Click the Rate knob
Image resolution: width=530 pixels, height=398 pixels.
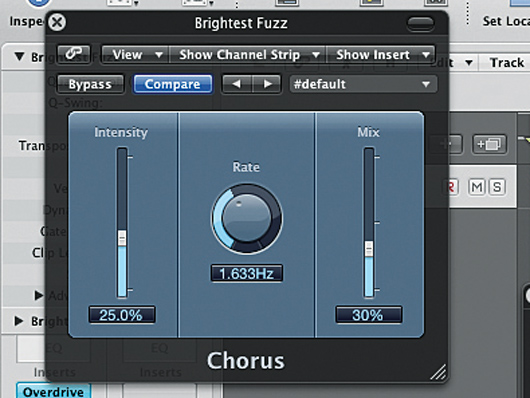click(247, 218)
